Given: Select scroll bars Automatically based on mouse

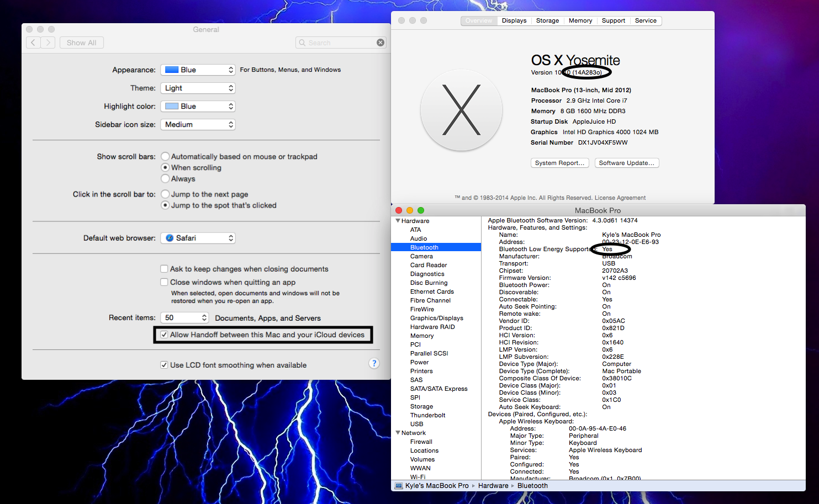Looking at the screenshot, I should click(165, 156).
